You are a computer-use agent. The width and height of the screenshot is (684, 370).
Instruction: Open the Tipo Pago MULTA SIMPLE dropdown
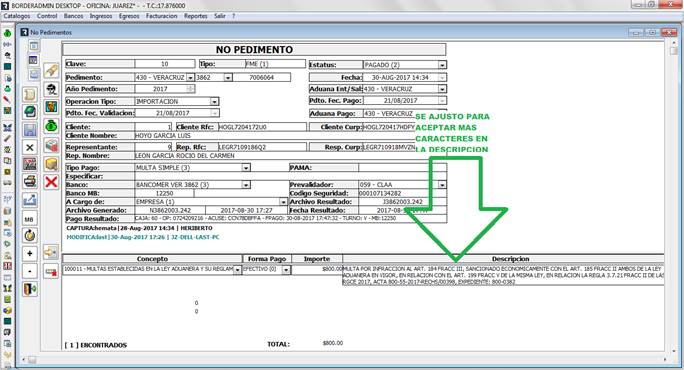246,168
